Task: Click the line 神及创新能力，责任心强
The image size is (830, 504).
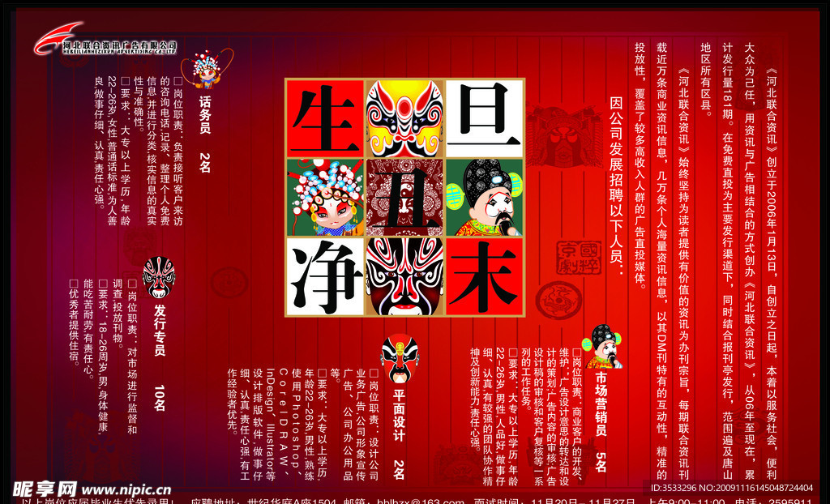Action: tap(475, 401)
